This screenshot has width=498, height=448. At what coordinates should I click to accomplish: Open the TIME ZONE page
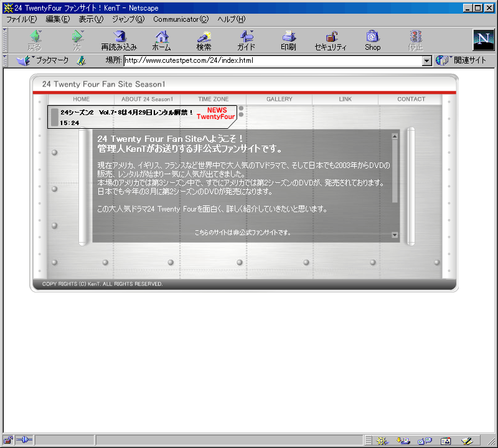click(214, 99)
